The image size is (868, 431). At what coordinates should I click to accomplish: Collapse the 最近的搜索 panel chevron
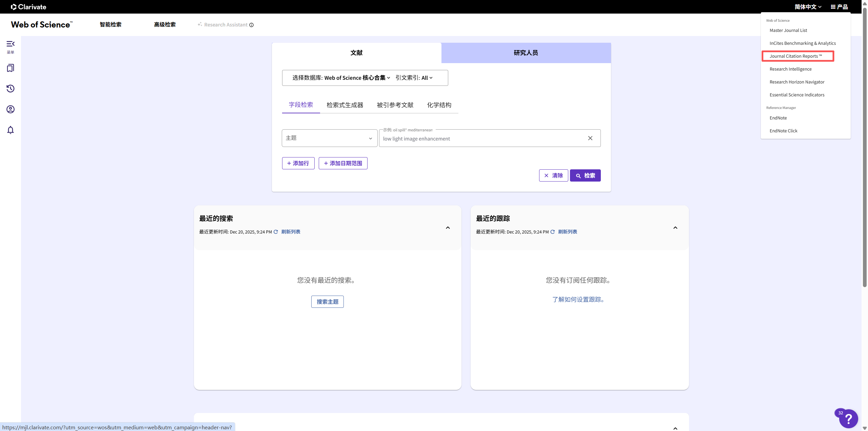[x=448, y=228]
